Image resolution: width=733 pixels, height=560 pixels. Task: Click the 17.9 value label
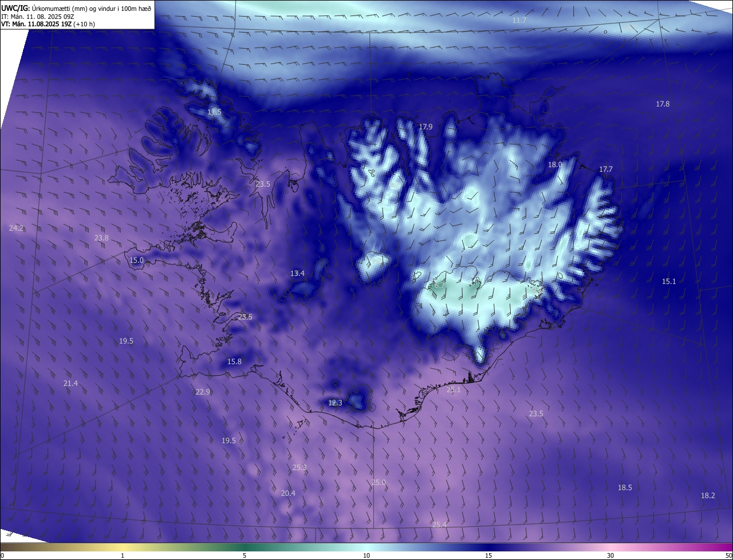click(x=425, y=127)
